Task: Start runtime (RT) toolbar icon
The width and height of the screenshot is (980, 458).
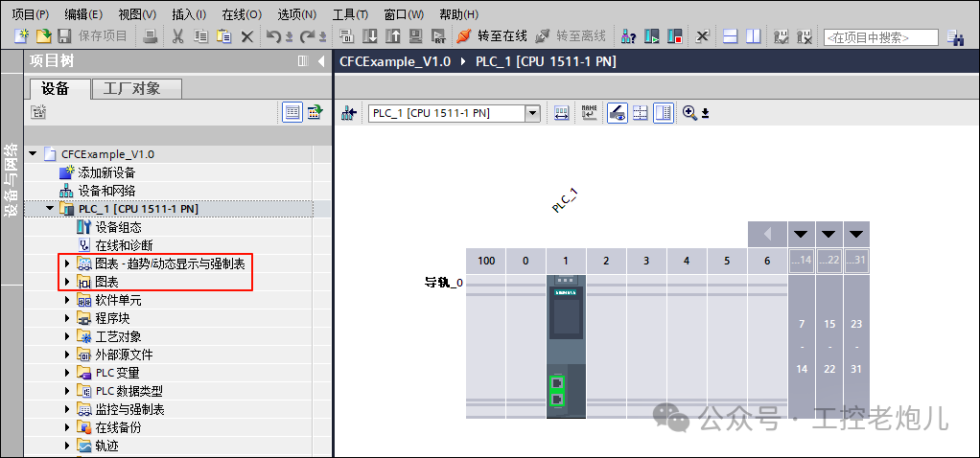Action: pyautogui.click(x=439, y=36)
